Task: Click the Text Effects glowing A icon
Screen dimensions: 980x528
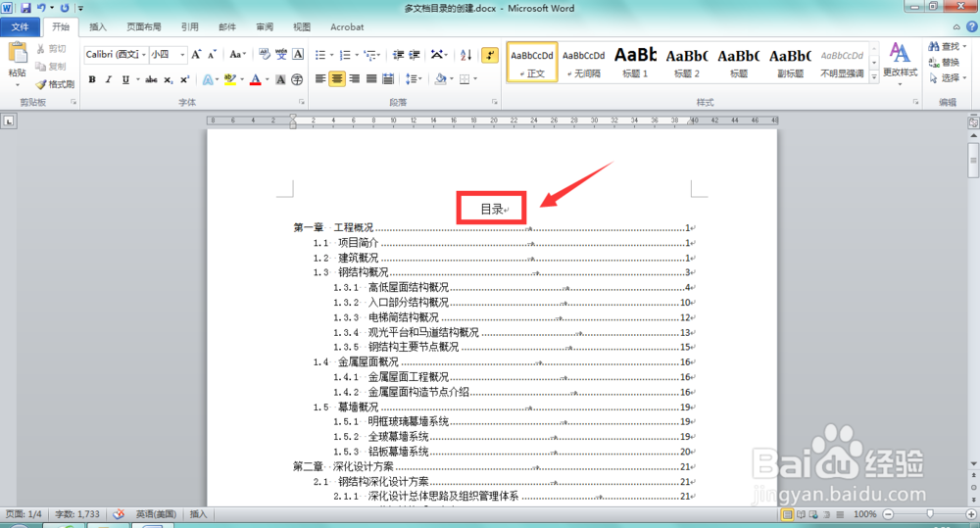Action: tap(208, 79)
